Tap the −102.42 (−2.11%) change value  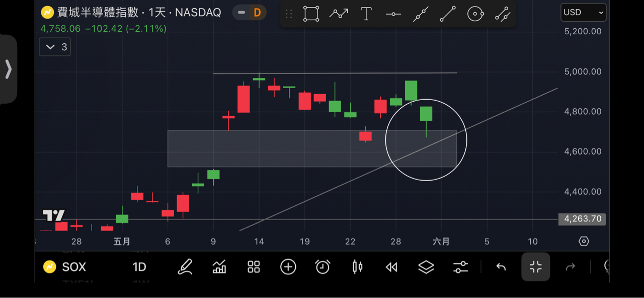(x=126, y=29)
